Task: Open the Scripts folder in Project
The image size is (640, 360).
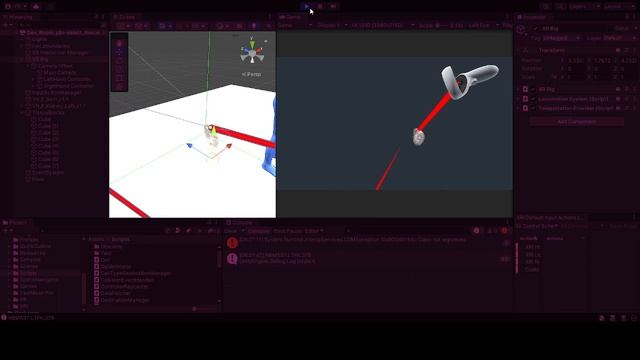Action: tap(28, 273)
